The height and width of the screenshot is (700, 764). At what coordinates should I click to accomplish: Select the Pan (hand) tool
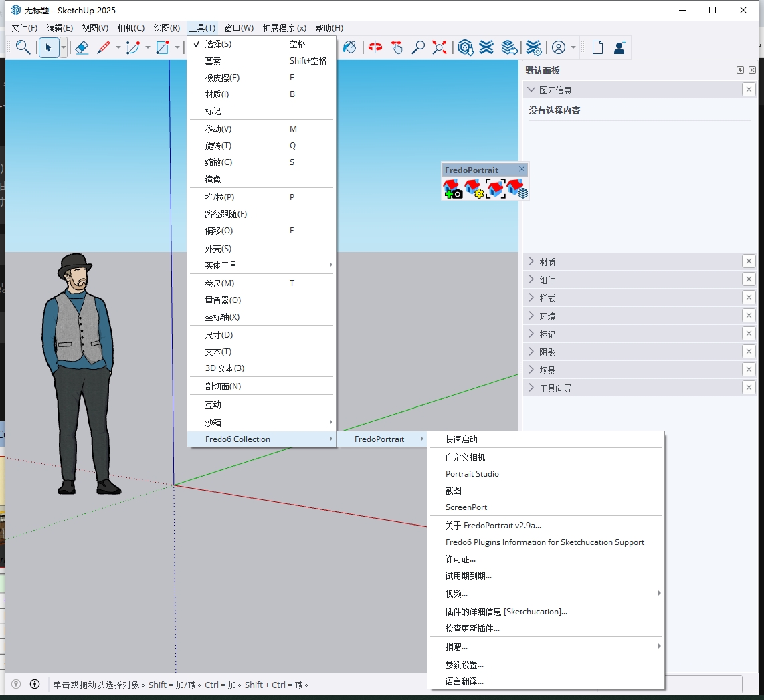(x=397, y=47)
